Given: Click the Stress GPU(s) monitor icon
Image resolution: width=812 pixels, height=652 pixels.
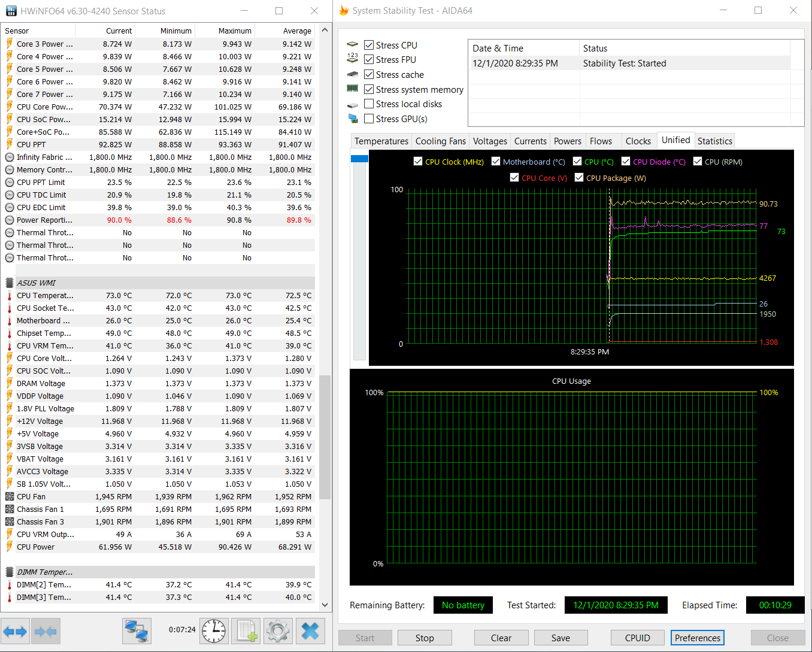Looking at the screenshot, I should 352,119.
